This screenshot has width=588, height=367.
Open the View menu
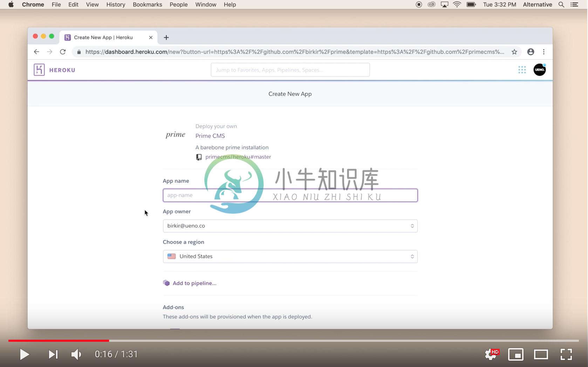(x=93, y=5)
